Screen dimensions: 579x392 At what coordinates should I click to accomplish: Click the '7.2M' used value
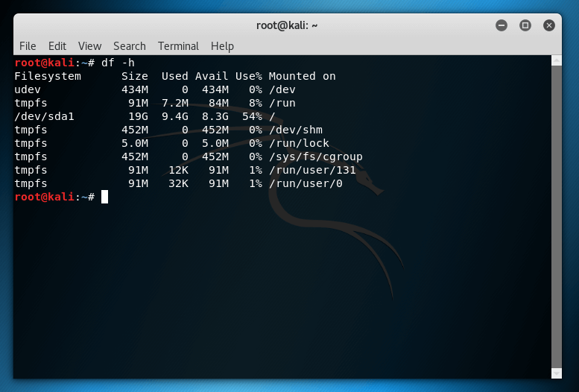pyautogui.click(x=175, y=103)
